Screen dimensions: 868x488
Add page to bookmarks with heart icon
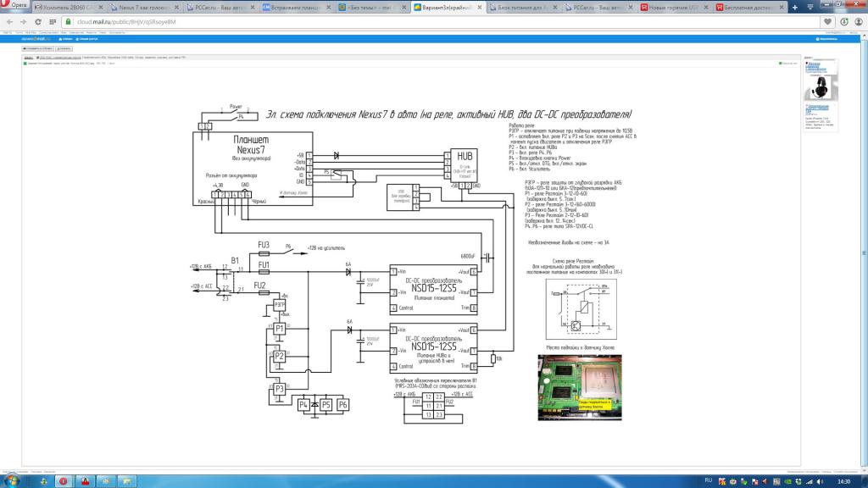click(827, 21)
